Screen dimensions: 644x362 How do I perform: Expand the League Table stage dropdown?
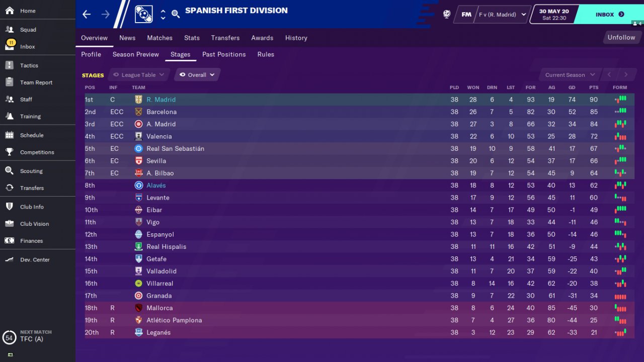139,75
